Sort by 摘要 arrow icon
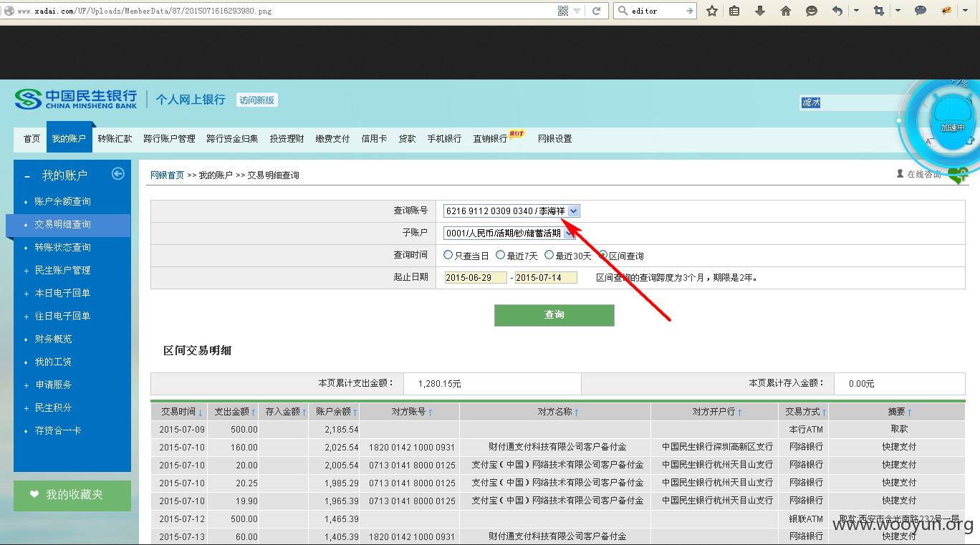980x545 pixels. click(x=909, y=413)
